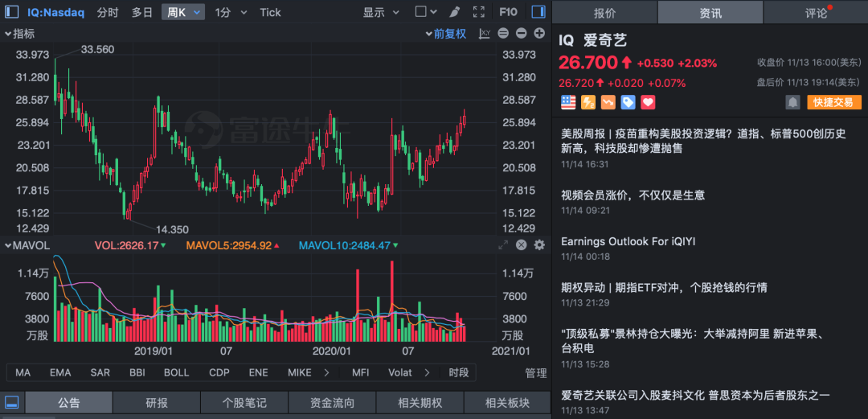Open the XY axis settings icon
Screen dimensions: 868x419
point(485,33)
